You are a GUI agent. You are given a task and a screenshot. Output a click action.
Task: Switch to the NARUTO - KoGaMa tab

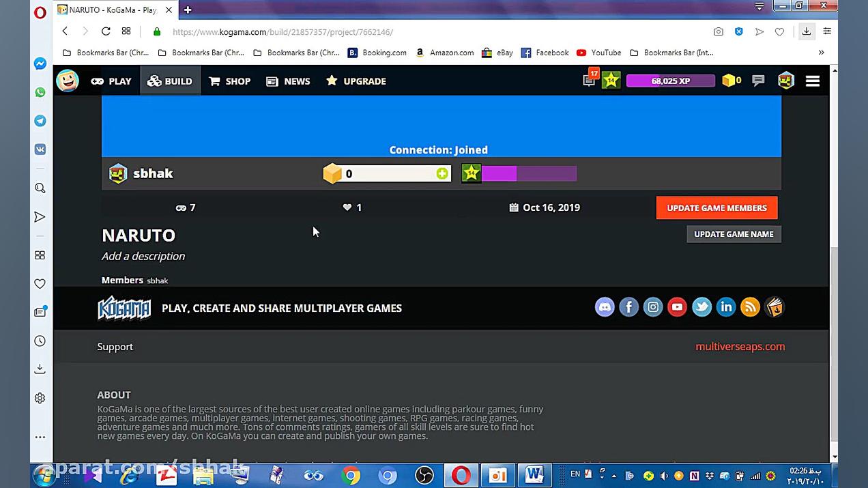click(115, 10)
